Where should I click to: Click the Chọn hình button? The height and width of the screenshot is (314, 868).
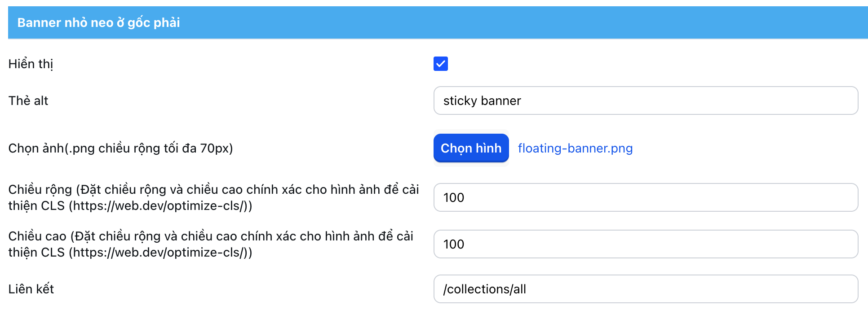tap(471, 148)
